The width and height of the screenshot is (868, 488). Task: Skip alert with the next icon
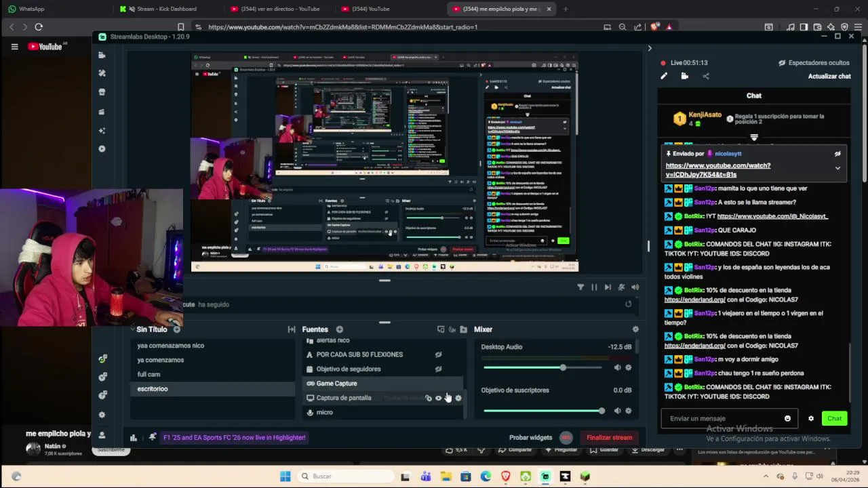tap(608, 287)
